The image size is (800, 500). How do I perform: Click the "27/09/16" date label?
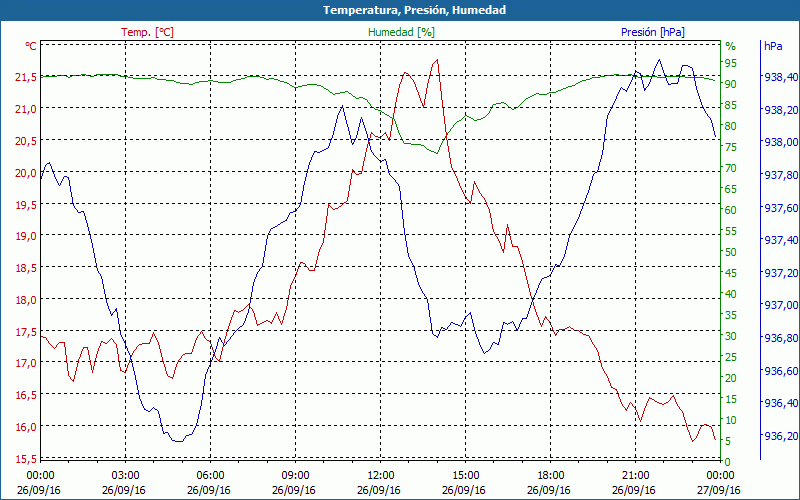pyautogui.click(x=719, y=490)
